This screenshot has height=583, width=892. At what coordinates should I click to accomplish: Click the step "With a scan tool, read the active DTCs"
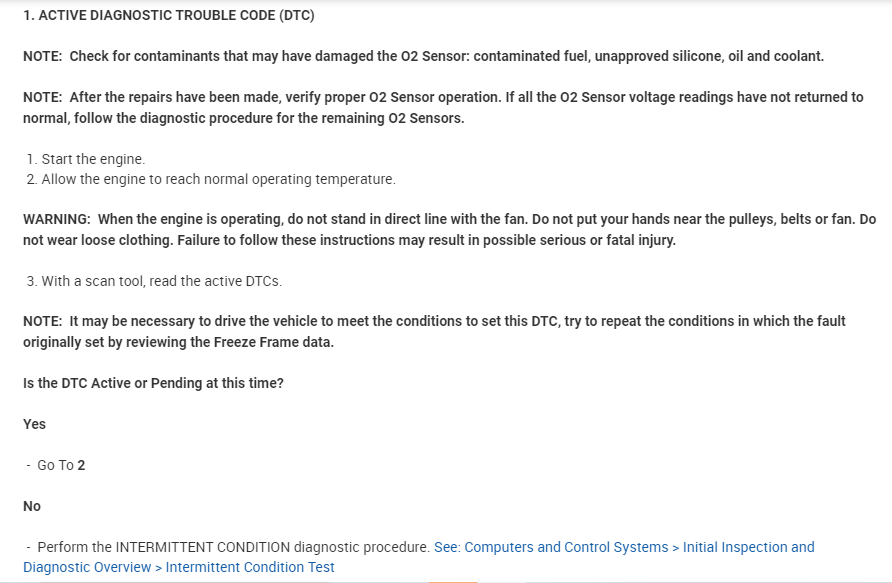[161, 281]
